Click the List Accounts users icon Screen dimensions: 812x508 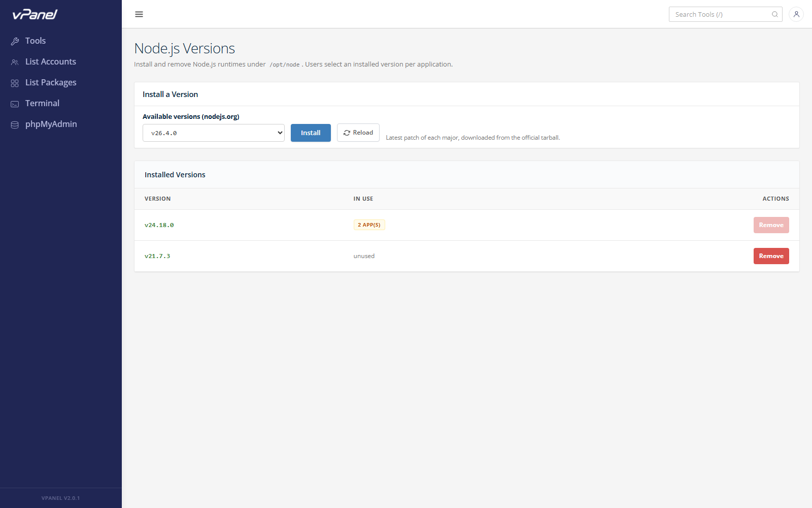click(x=15, y=62)
